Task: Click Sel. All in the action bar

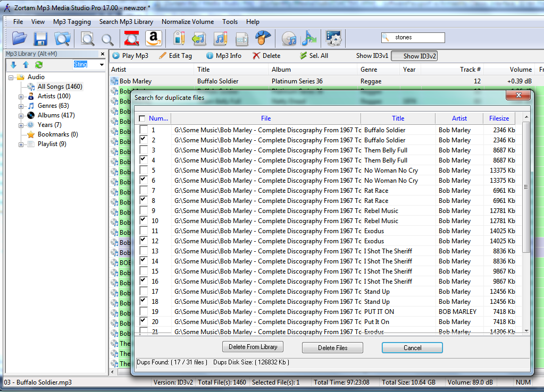Action: click(314, 56)
